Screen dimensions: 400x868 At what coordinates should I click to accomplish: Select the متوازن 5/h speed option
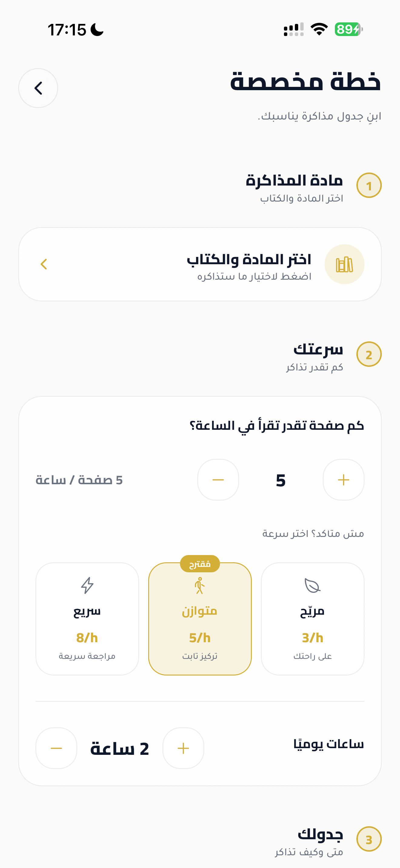point(200,619)
